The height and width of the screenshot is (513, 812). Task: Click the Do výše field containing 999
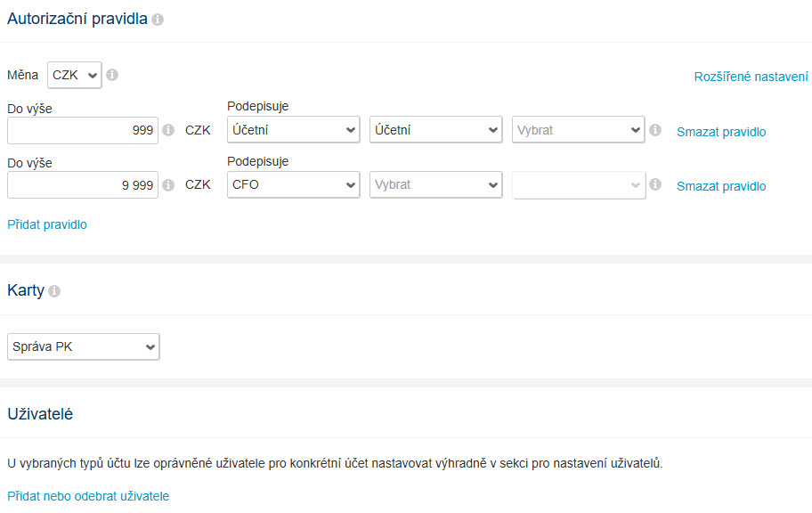tap(83, 130)
